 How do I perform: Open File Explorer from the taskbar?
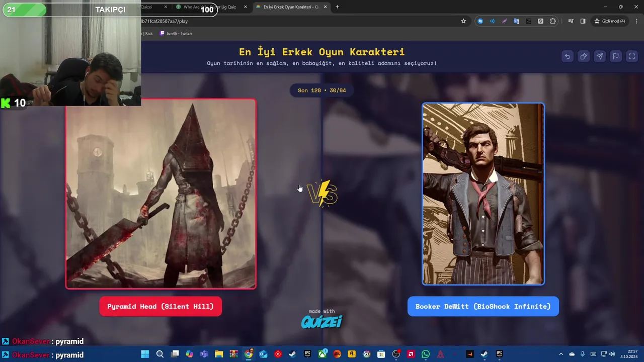[219, 354]
